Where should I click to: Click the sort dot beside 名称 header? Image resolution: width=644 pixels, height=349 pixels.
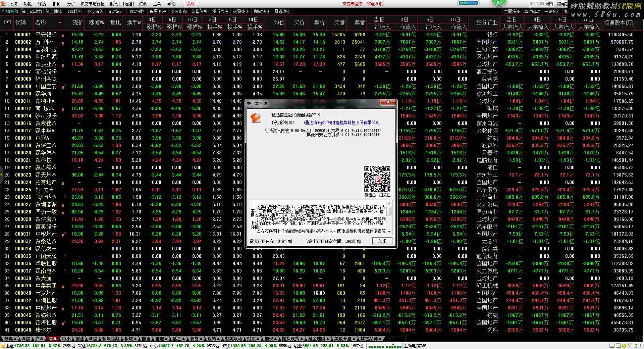tap(60, 23)
